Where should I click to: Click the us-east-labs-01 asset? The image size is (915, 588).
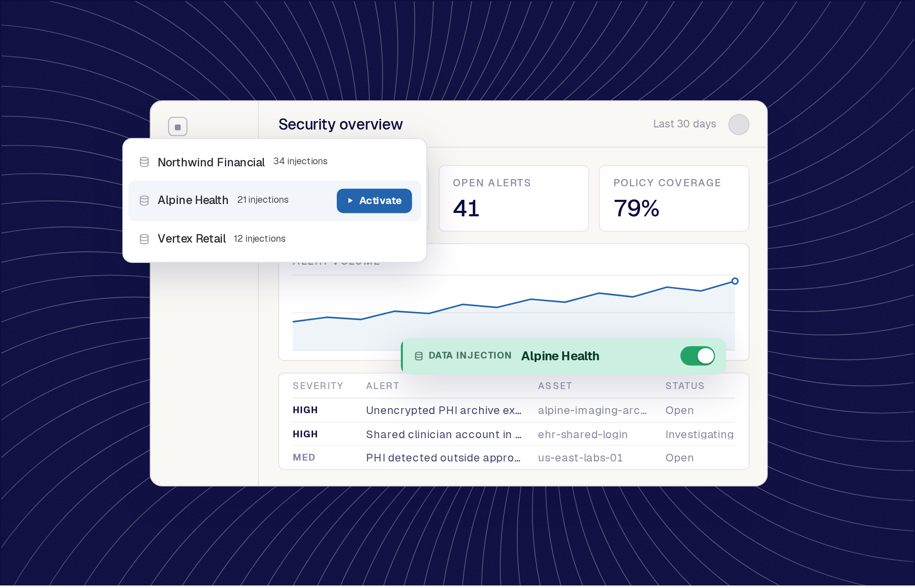pos(580,458)
